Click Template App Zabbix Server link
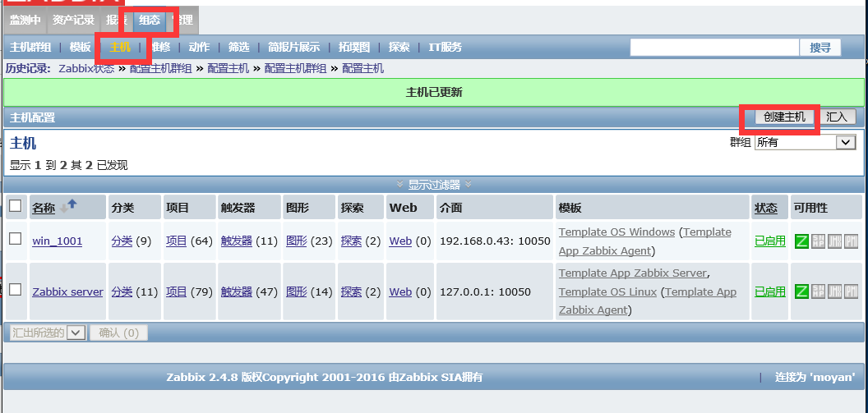 pos(633,273)
